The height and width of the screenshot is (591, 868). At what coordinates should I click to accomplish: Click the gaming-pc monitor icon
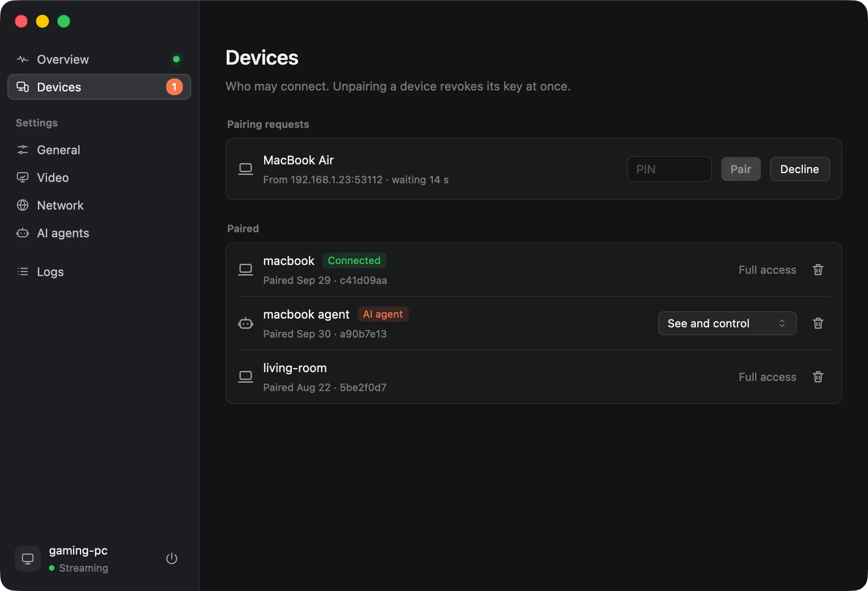[28, 559]
